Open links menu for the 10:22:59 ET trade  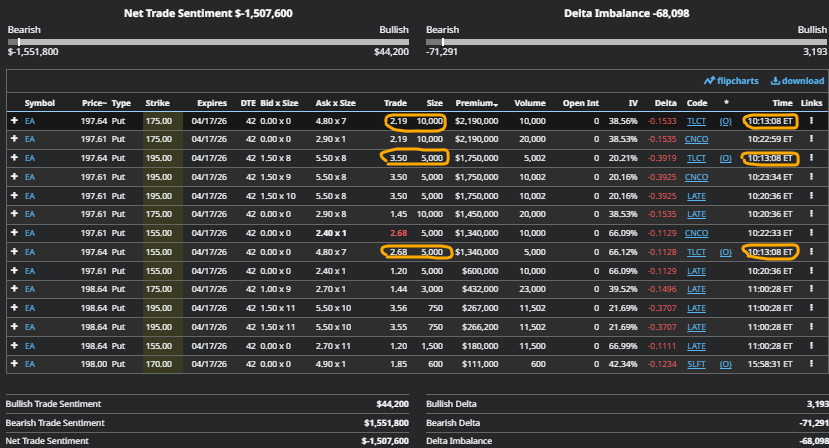[812, 139]
